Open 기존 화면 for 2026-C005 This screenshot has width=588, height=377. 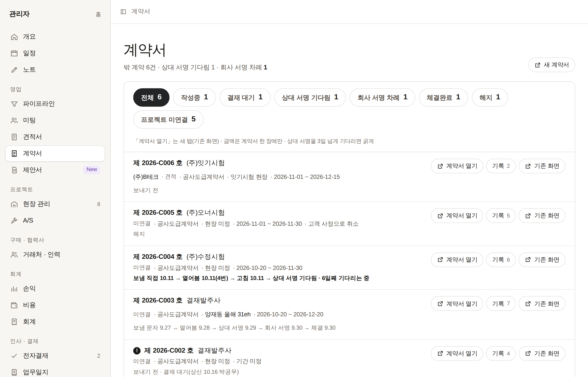(542, 216)
